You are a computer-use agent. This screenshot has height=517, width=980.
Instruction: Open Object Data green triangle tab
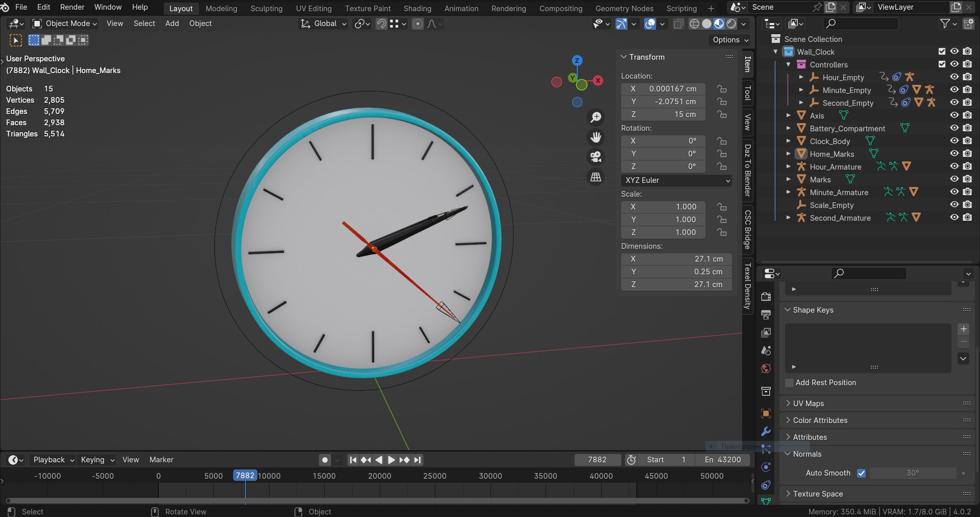766,501
